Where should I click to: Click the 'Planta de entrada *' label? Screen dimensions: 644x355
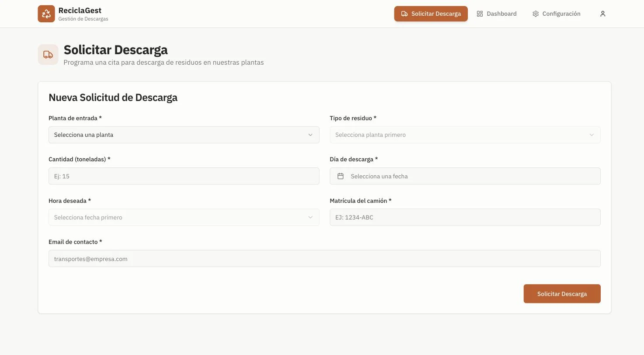[75, 118]
